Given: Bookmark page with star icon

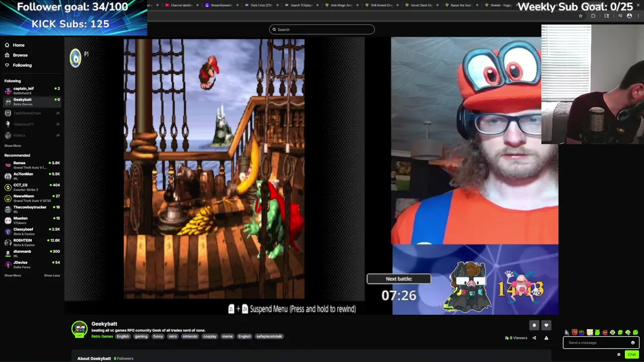Looking at the screenshot, I should point(581,16).
